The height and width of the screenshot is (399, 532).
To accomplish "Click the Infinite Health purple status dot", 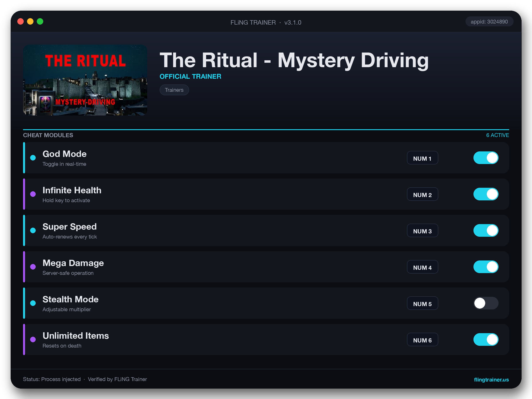I will [x=33, y=194].
